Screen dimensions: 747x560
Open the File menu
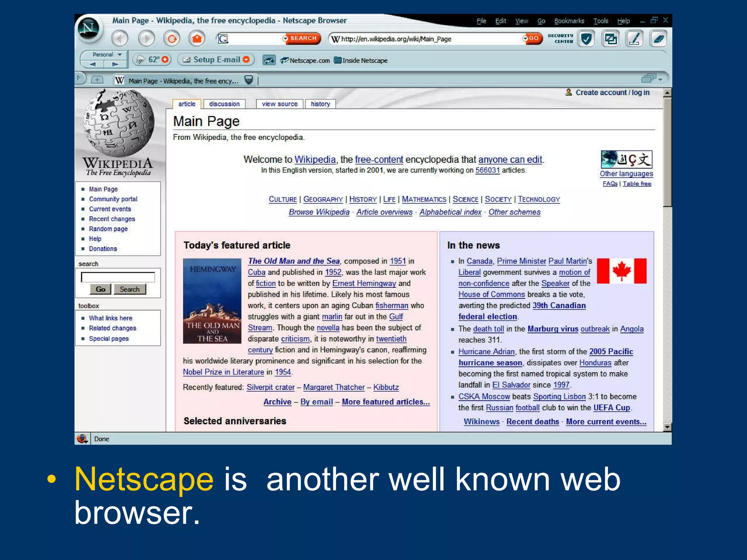tap(481, 21)
